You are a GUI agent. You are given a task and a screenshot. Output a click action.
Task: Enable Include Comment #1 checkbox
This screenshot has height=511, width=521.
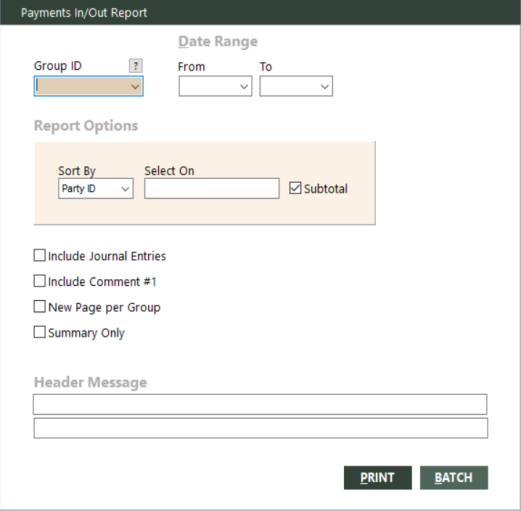point(40,281)
